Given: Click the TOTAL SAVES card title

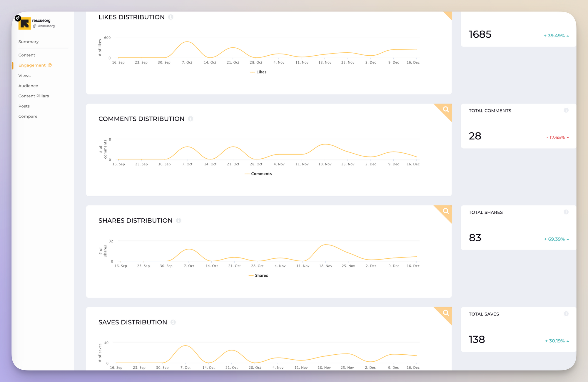Looking at the screenshot, I should [484, 314].
